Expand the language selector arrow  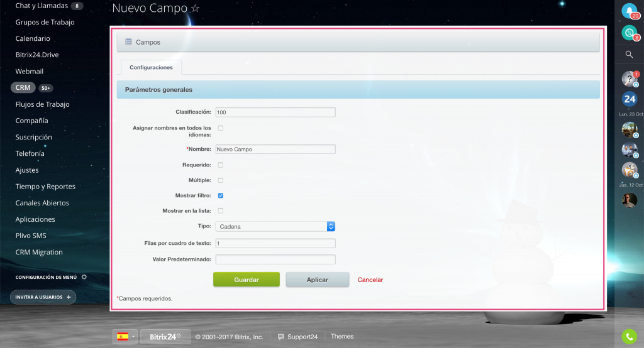click(x=133, y=337)
